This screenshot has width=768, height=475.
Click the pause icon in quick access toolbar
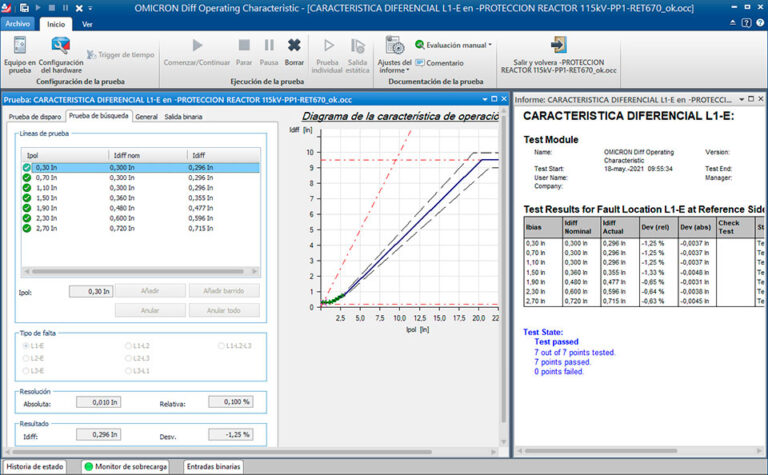tap(65, 8)
